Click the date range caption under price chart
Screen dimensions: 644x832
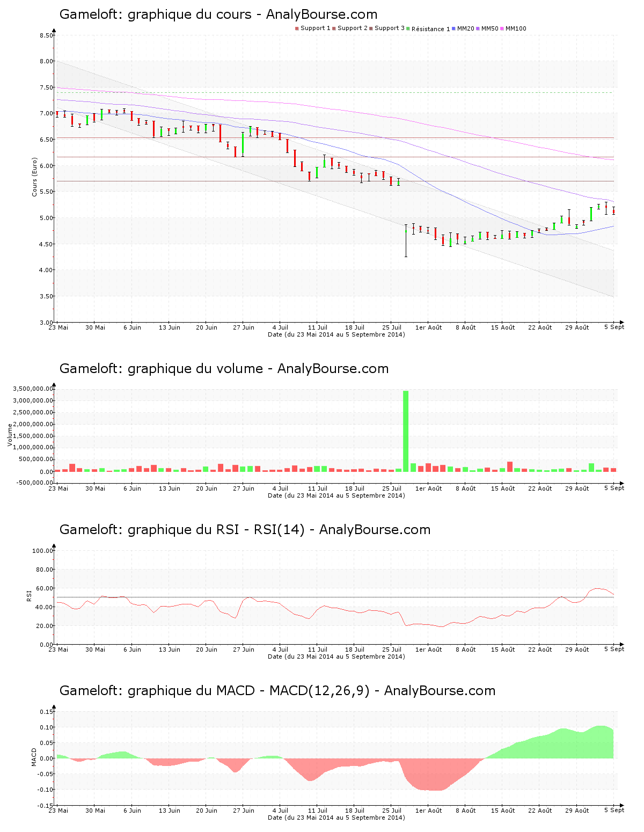pos(336,334)
